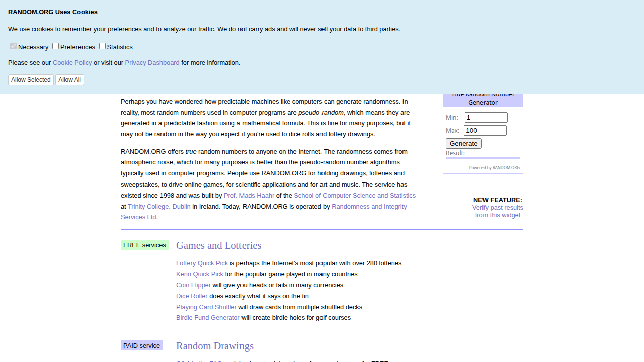Screen dimensions: 644x362
Task: Click the Allow Selected button
Action: pyautogui.click(x=31, y=80)
